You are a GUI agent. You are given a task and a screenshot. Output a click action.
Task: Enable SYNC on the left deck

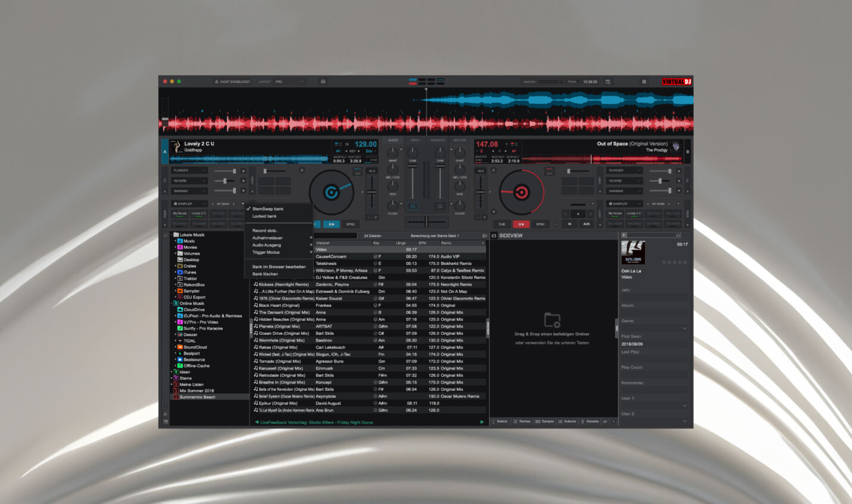[350, 224]
